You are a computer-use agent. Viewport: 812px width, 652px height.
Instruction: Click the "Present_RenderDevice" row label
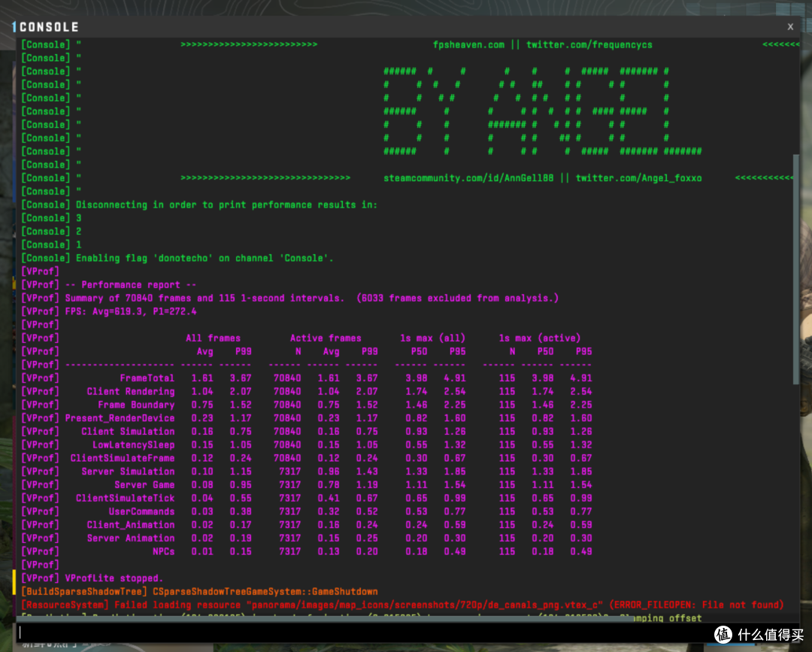120,418
